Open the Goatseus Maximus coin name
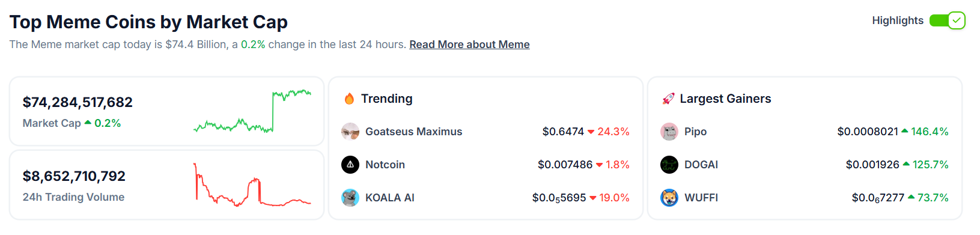The image size is (980, 235). [414, 132]
